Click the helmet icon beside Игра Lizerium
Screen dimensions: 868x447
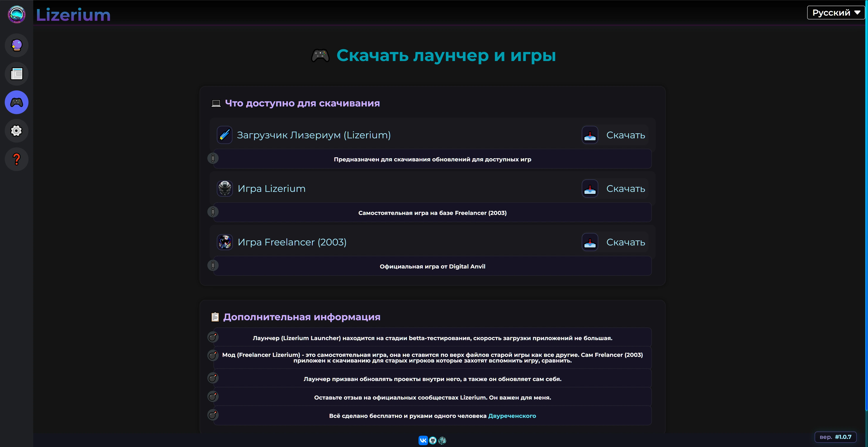click(x=225, y=189)
